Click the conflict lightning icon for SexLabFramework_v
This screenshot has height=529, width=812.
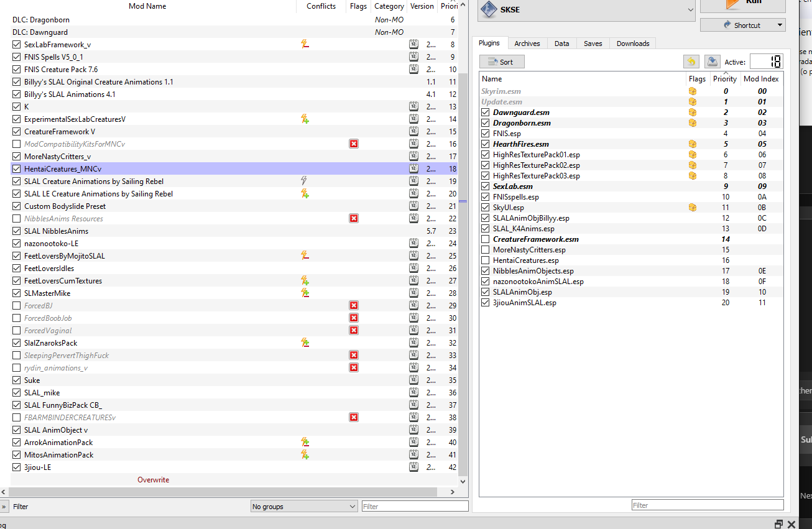pyautogui.click(x=305, y=44)
